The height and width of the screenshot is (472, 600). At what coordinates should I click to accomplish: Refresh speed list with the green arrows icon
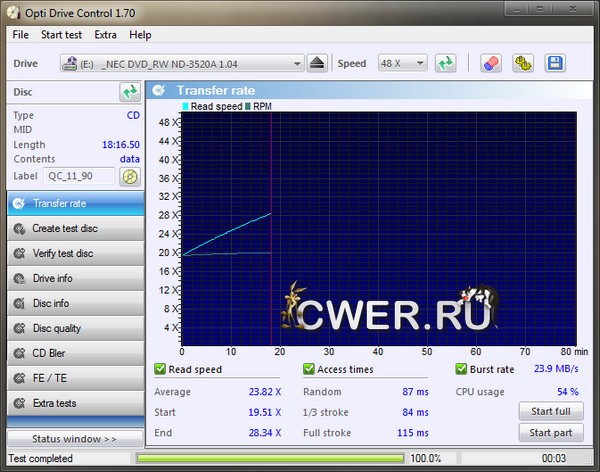(x=445, y=63)
